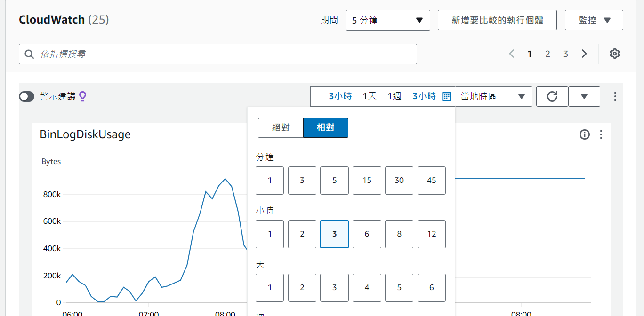Viewport: 644px width, 316px height.
Task: Select the 絕對 time range mode
Action: click(281, 127)
